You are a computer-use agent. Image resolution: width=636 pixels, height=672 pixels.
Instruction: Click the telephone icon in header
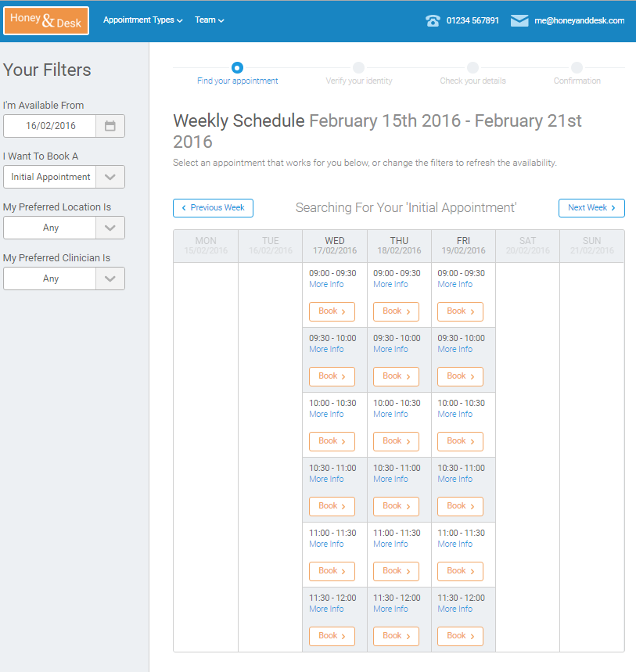[433, 21]
